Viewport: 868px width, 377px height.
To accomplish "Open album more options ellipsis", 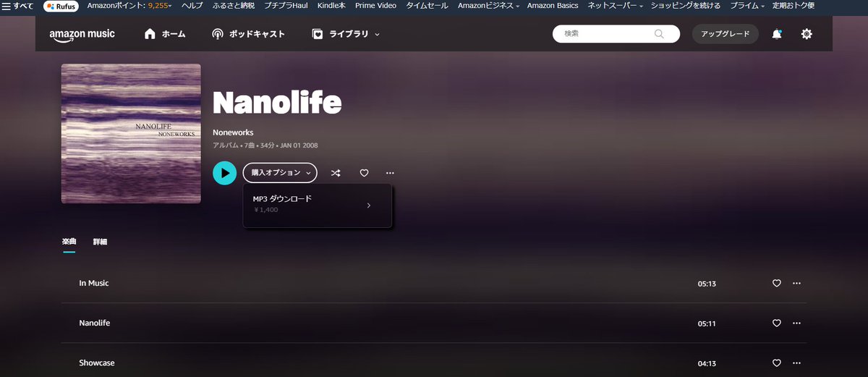I will [391, 173].
